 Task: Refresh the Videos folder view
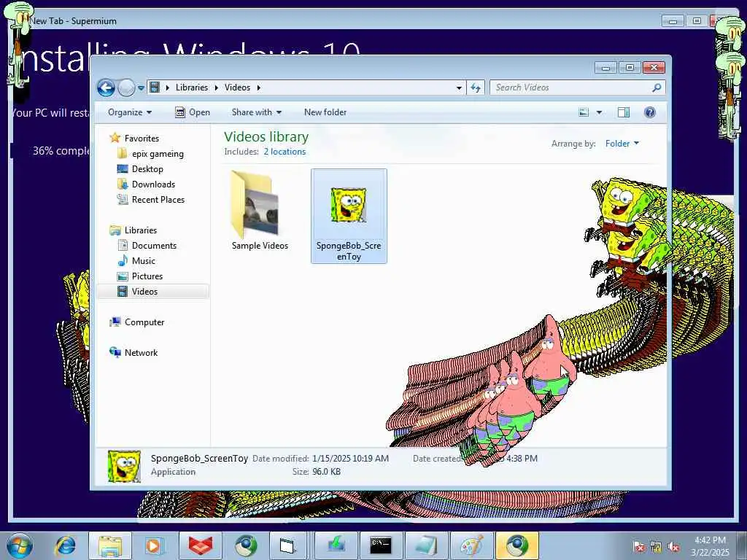[476, 87]
